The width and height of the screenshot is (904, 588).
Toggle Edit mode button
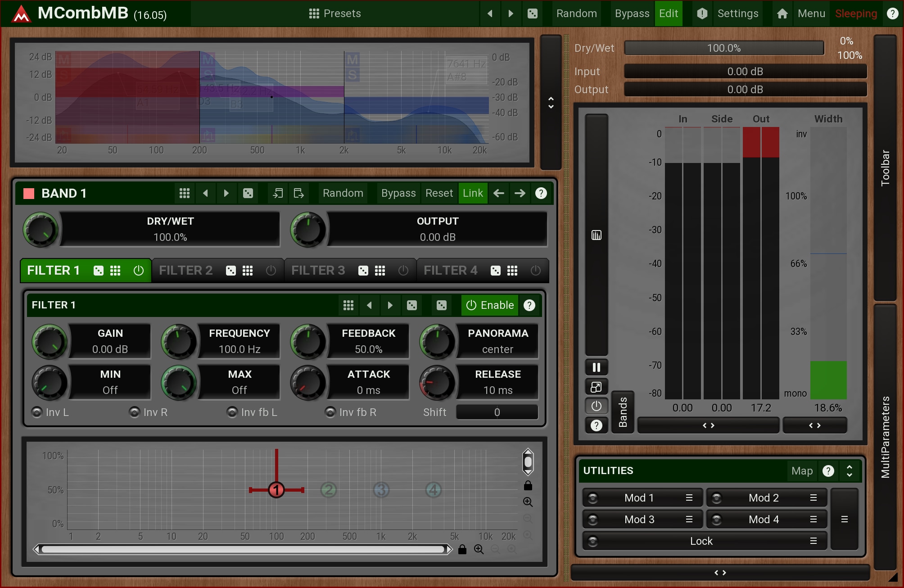pyautogui.click(x=669, y=14)
